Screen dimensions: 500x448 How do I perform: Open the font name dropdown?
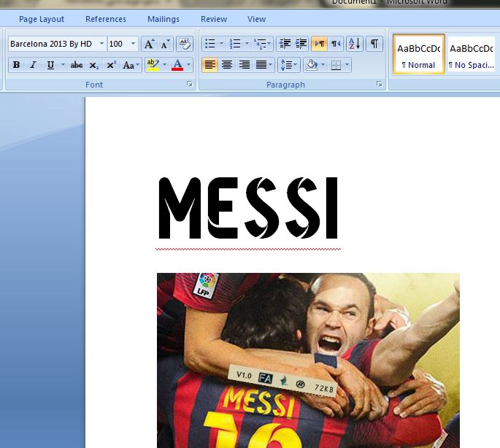pyautogui.click(x=101, y=44)
